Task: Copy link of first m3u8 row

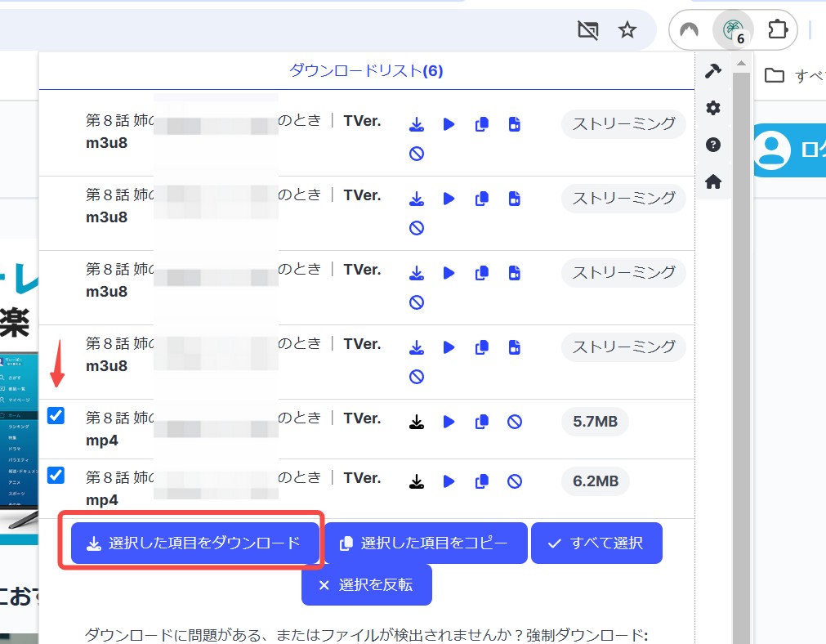Action: 481,124
